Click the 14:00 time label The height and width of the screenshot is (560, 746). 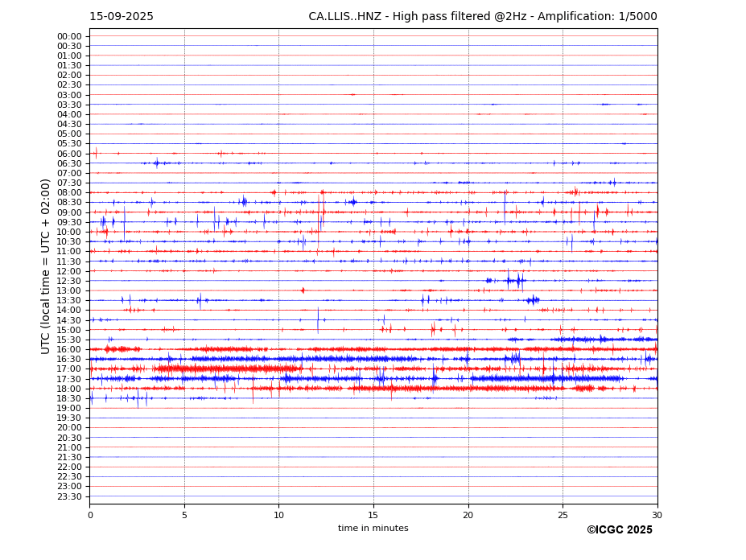[x=69, y=311]
